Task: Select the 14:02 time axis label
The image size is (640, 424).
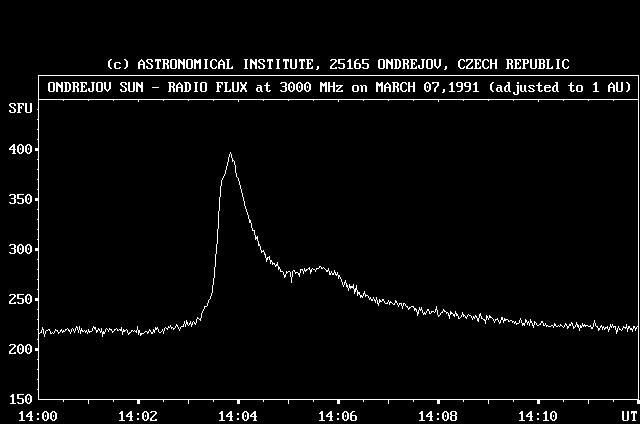Action: (x=138, y=415)
